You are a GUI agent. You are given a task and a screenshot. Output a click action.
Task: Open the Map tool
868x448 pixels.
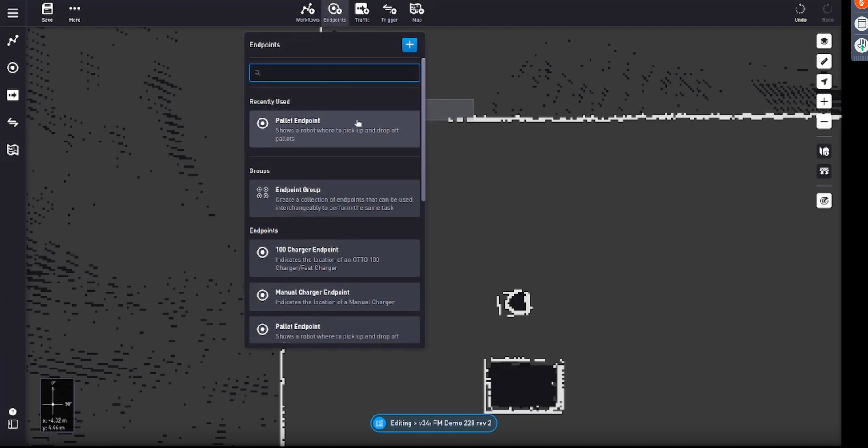[x=417, y=13]
